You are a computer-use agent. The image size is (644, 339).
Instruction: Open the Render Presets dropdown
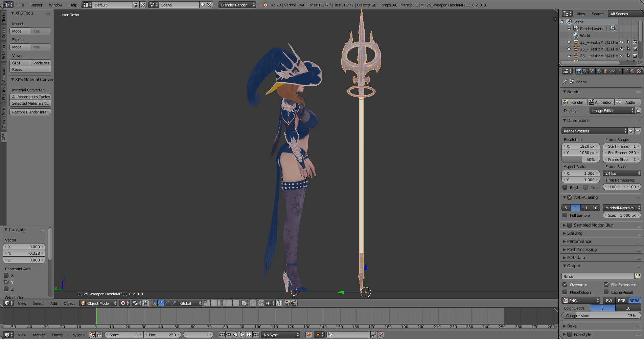click(x=594, y=131)
